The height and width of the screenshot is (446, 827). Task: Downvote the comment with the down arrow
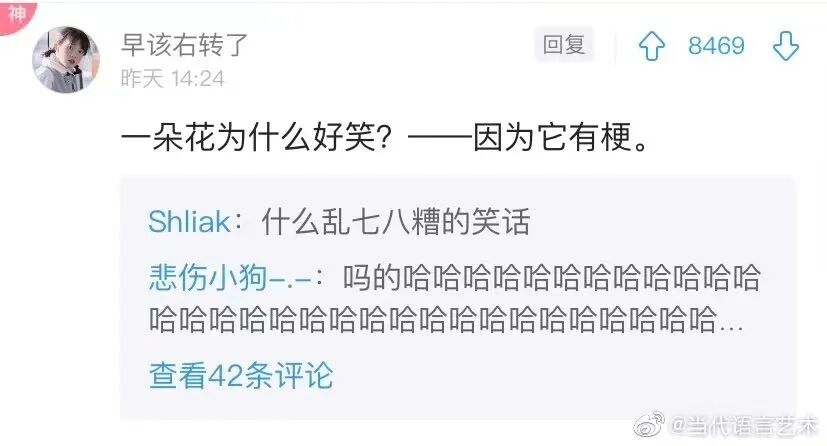pos(786,46)
